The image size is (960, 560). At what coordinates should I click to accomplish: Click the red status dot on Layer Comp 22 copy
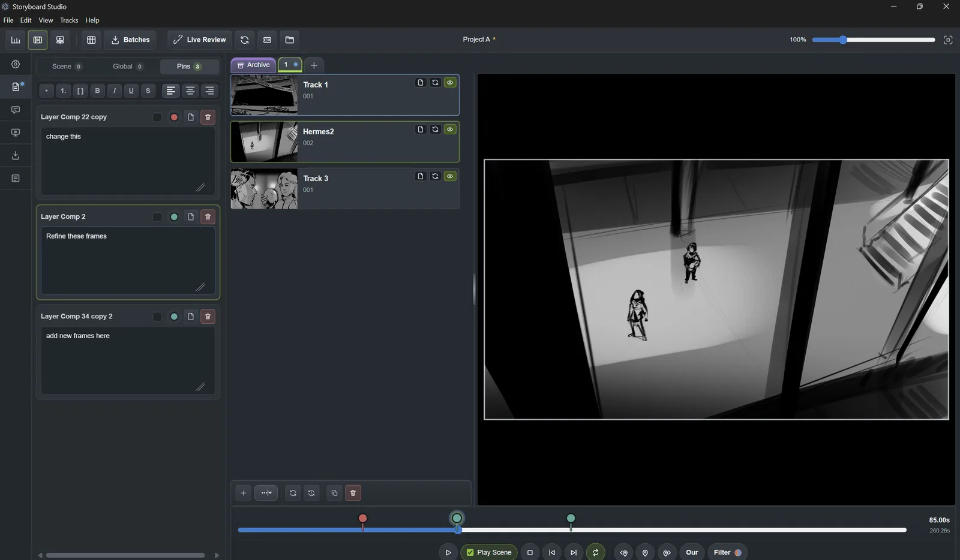coord(174,117)
